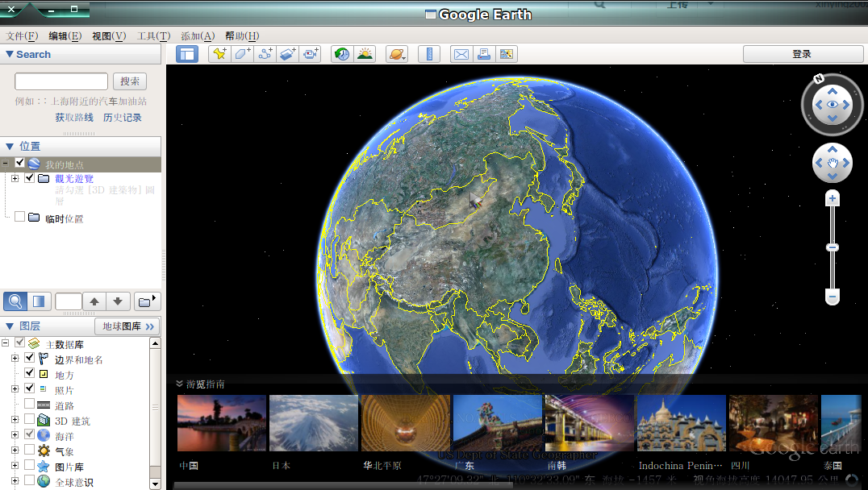Move selected place up with arrow
This screenshot has width=868, height=490.
point(94,301)
